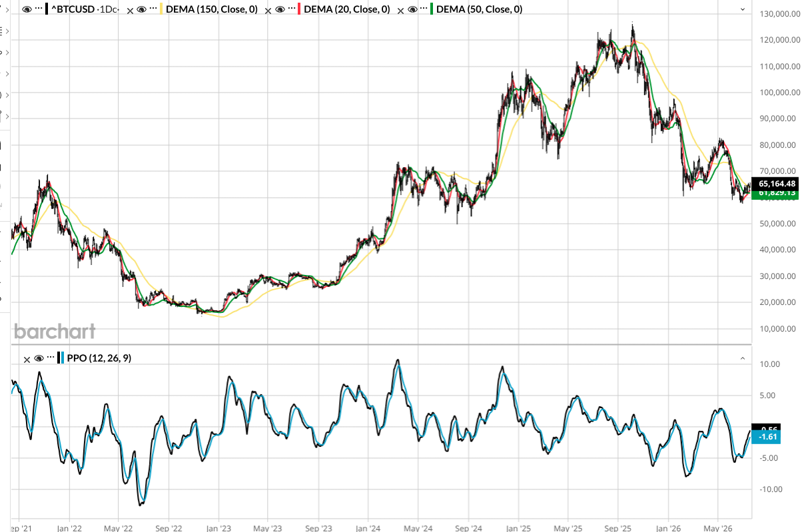Hide the DEMA (150, Close, 0) overlay
The image size is (806, 532).
tap(141, 9)
